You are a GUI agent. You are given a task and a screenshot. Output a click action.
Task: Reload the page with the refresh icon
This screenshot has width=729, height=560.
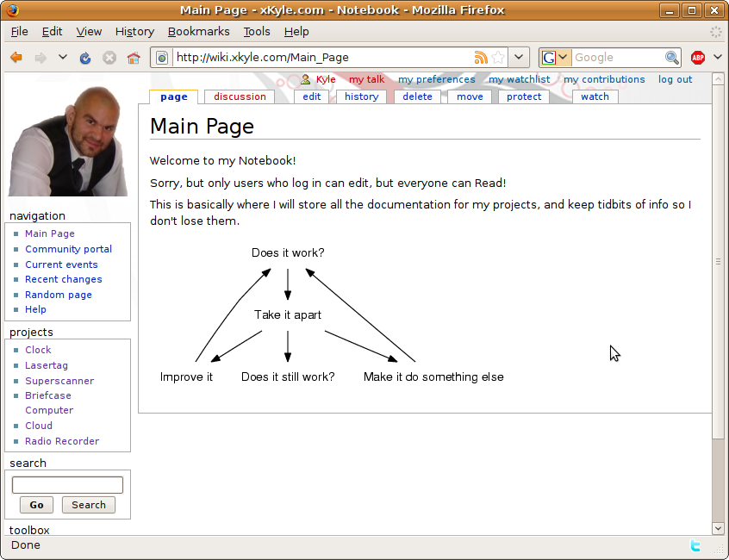pos(85,58)
